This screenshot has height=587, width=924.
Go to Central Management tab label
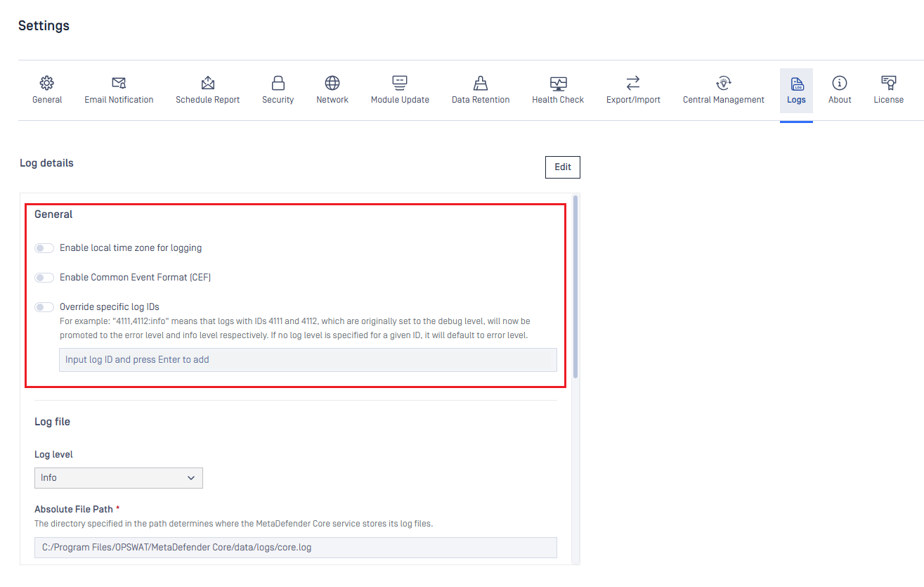click(724, 100)
